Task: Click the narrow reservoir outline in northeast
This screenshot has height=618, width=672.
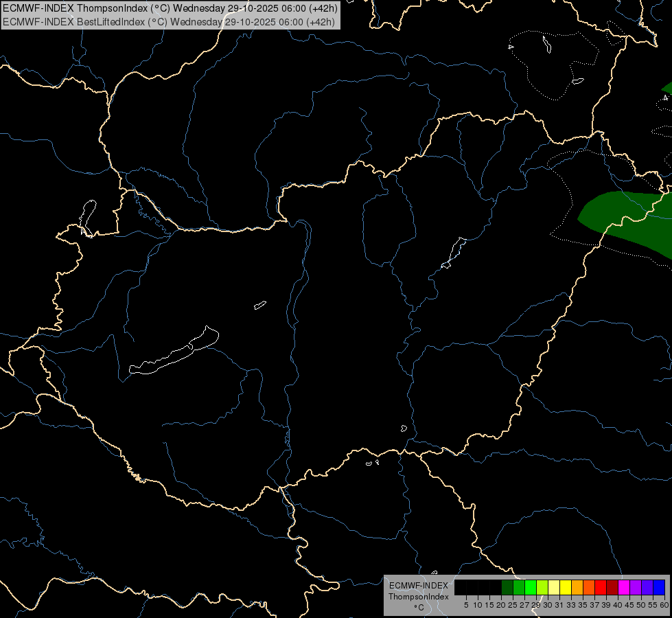Action: pos(454,253)
